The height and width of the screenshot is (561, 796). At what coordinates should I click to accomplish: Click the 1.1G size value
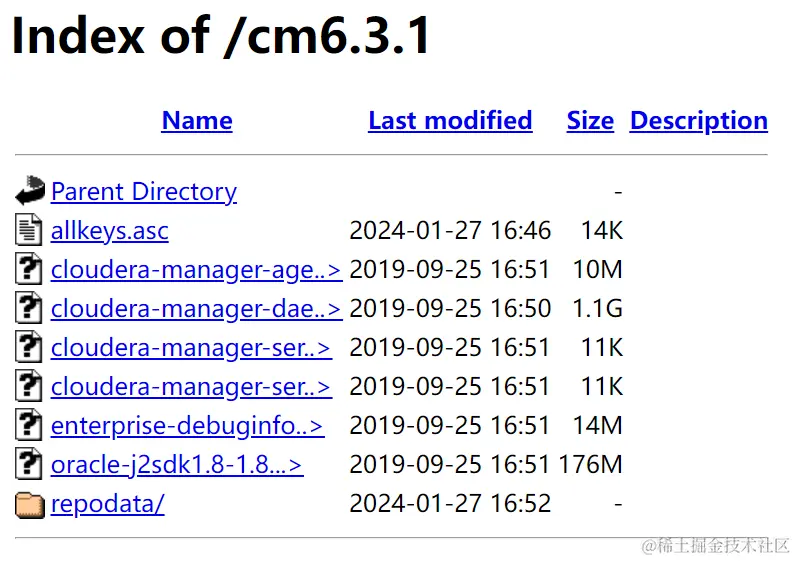point(597,309)
